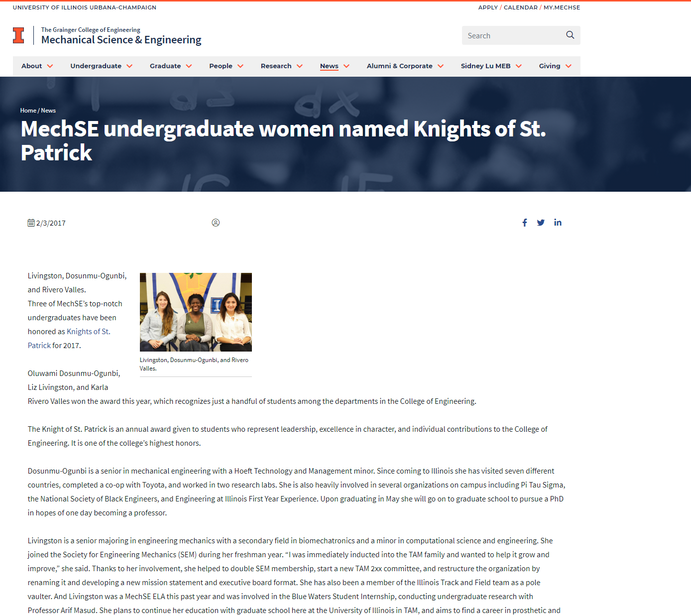Screen dimensions: 691x616
Task: Open the Alumni & Corporate nav item
Action: 399,66
